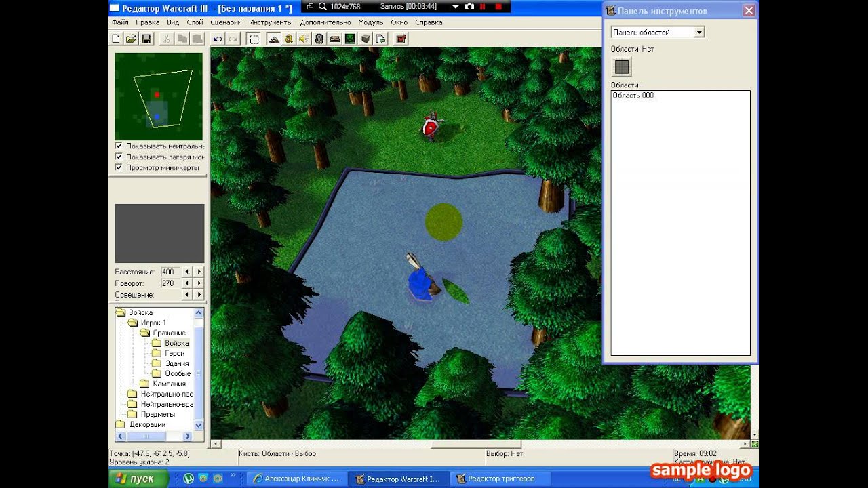
Task: Click the Cut scissors icon in the toolbar
Action: click(x=166, y=39)
